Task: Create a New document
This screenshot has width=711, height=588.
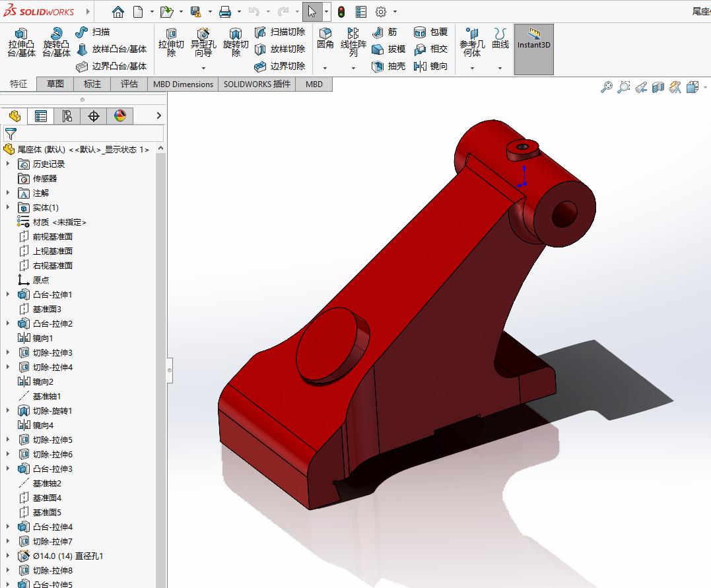Action: (x=138, y=12)
